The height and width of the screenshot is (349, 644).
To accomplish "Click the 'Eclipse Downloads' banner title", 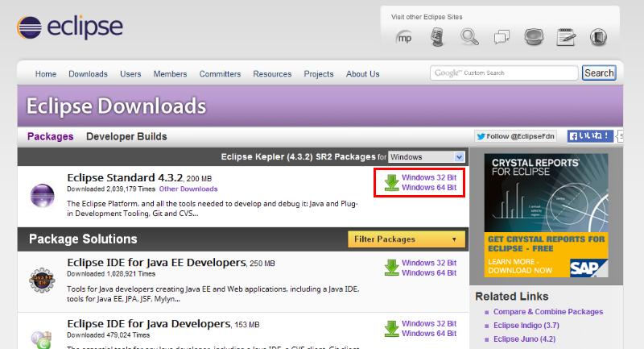I will [x=116, y=106].
